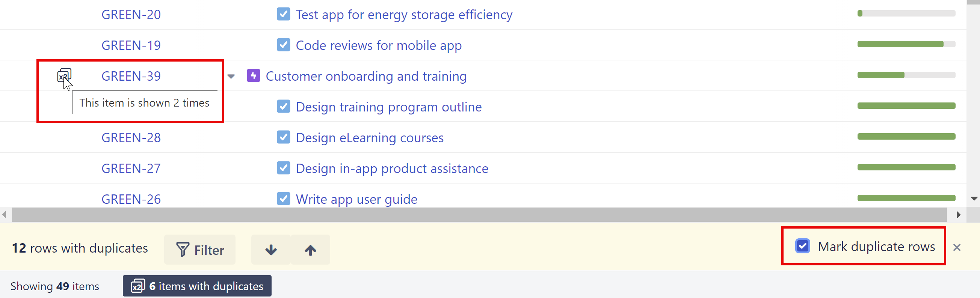Screen dimensions: 980x298
Task: Jump to previous duplicate with up arrow
Action: point(310,250)
